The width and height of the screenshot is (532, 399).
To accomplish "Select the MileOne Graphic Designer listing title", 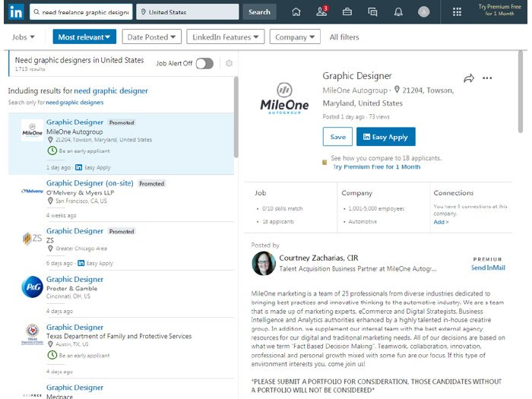I will [x=74, y=122].
